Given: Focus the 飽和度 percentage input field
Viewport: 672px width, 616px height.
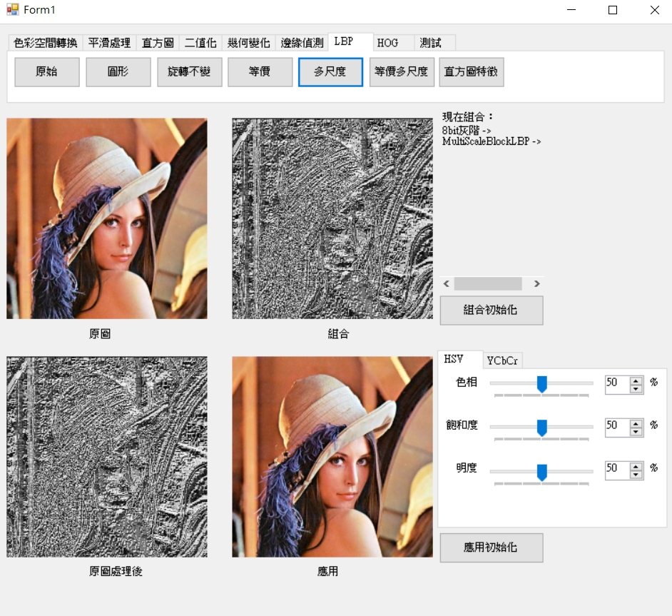Looking at the screenshot, I should click(x=618, y=428).
